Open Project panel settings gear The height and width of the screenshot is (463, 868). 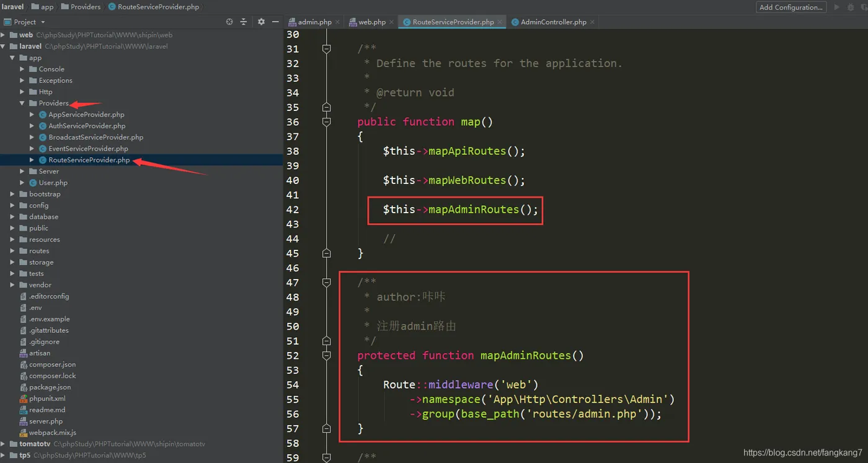pyautogui.click(x=261, y=22)
